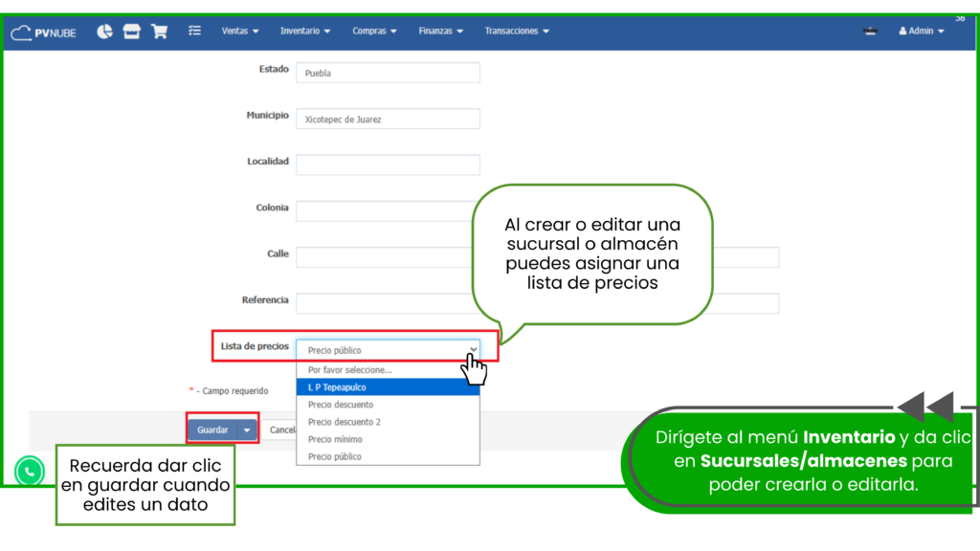Click the Localidad input field

pos(388,165)
